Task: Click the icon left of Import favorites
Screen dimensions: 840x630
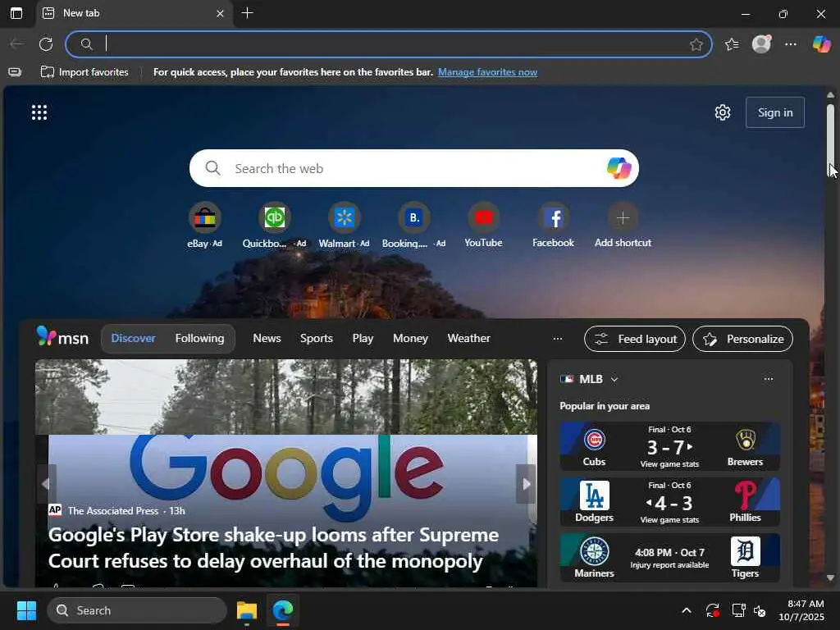Action: click(x=15, y=72)
